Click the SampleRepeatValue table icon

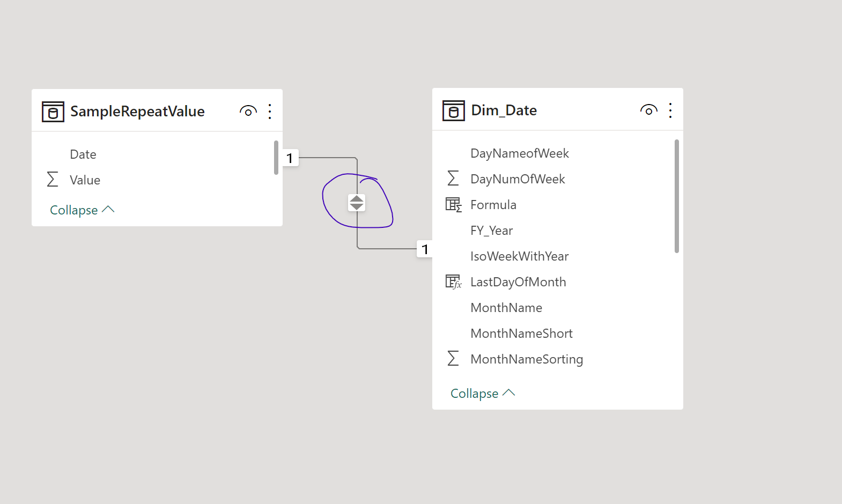click(53, 112)
